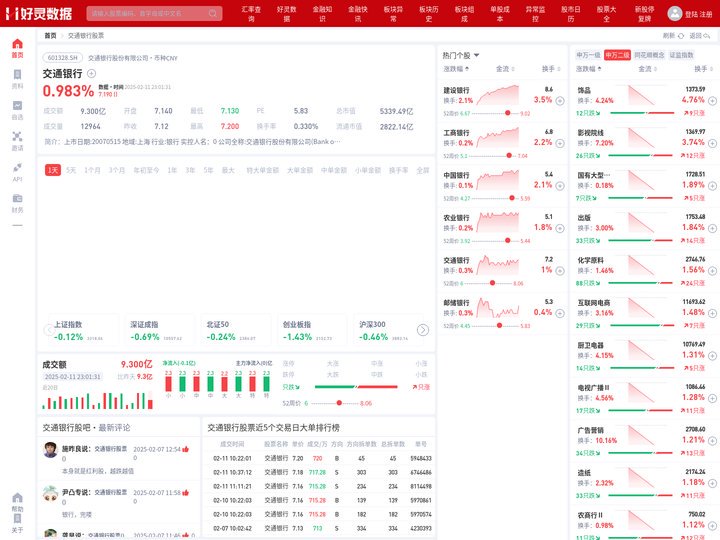Image resolution: width=720 pixels, height=540 pixels.
Task: Click the 02-11 10:22:01 big-order row
Action: [x=319, y=458]
